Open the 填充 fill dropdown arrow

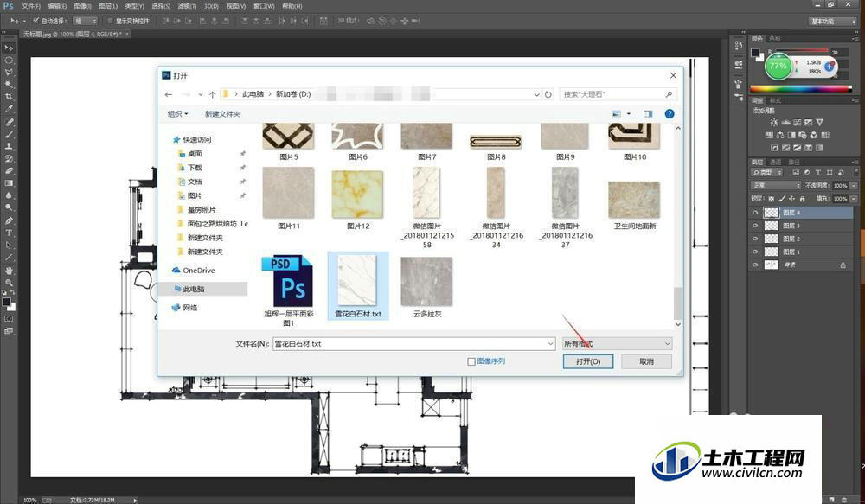854,199
